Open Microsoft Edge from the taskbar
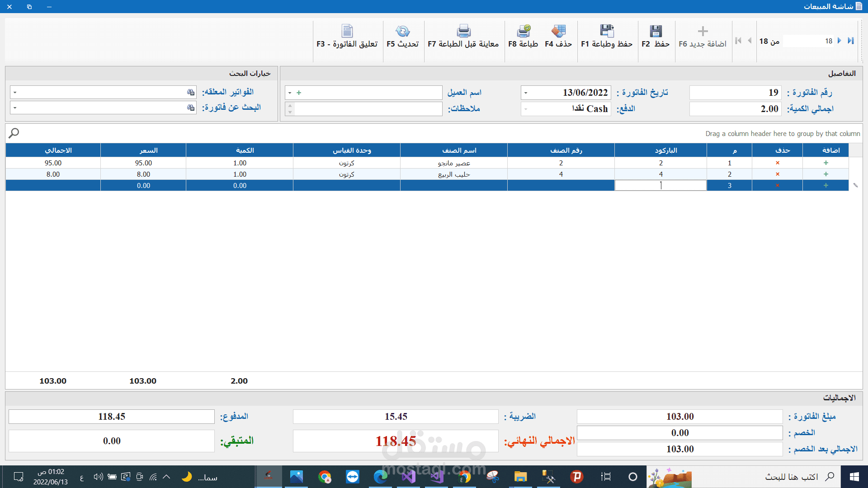 tap(380, 477)
